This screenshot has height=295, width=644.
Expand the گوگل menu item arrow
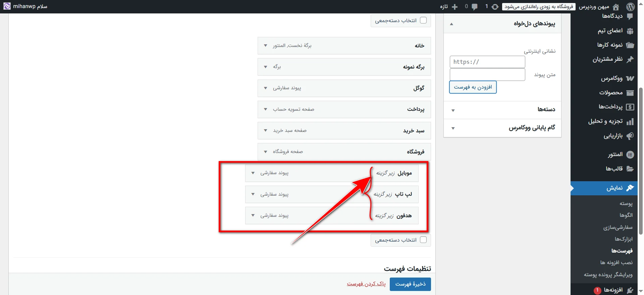click(x=265, y=88)
